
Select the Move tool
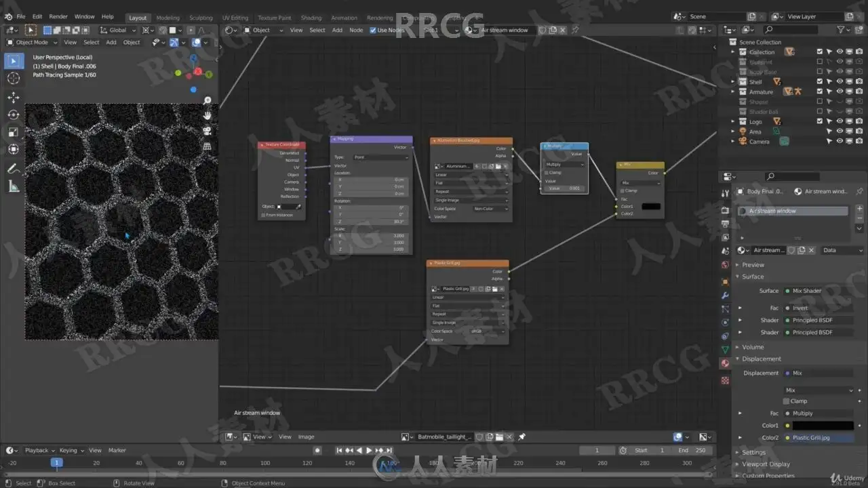14,98
